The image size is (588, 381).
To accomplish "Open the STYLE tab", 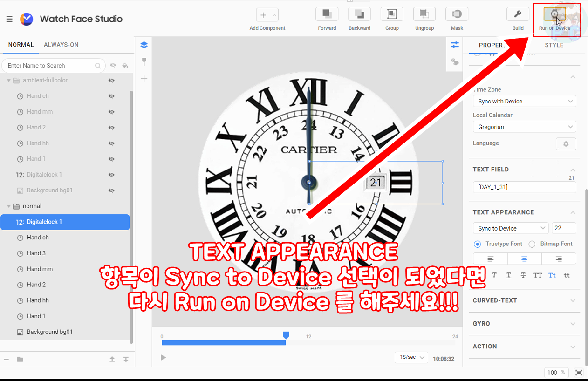I will click(554, 45).
